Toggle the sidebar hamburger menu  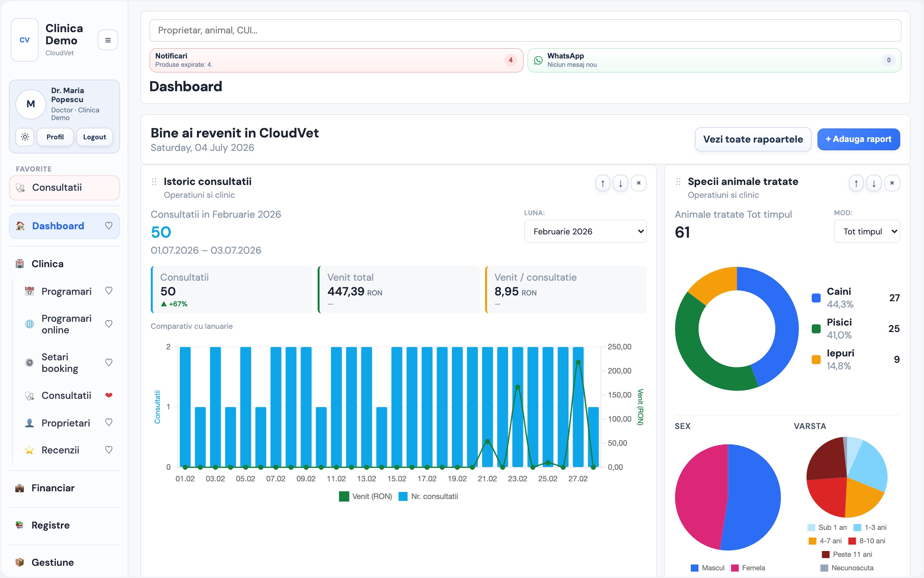[x=108, y=40]
